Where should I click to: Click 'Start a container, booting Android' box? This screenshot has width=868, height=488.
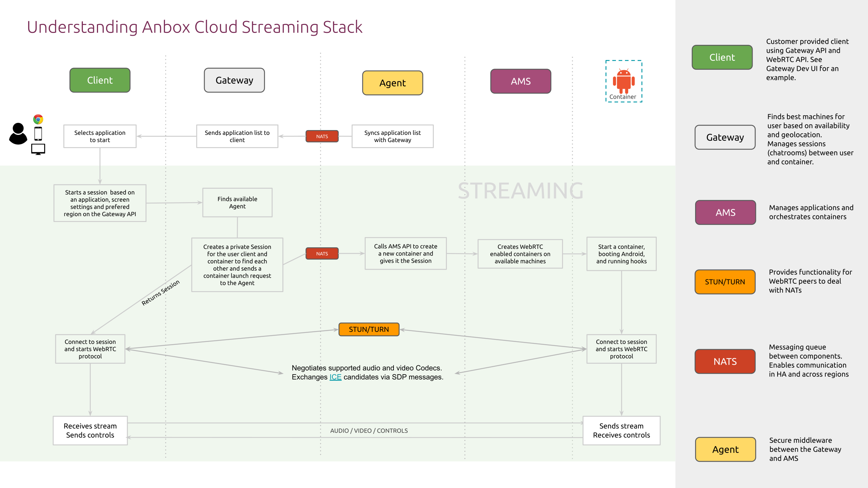click(x=621, y=254)
